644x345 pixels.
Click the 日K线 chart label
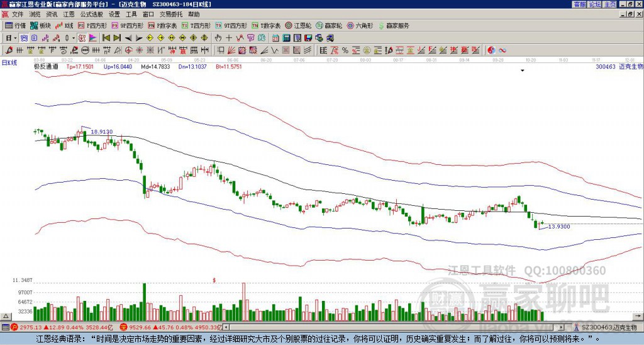[x=9, y=63]
